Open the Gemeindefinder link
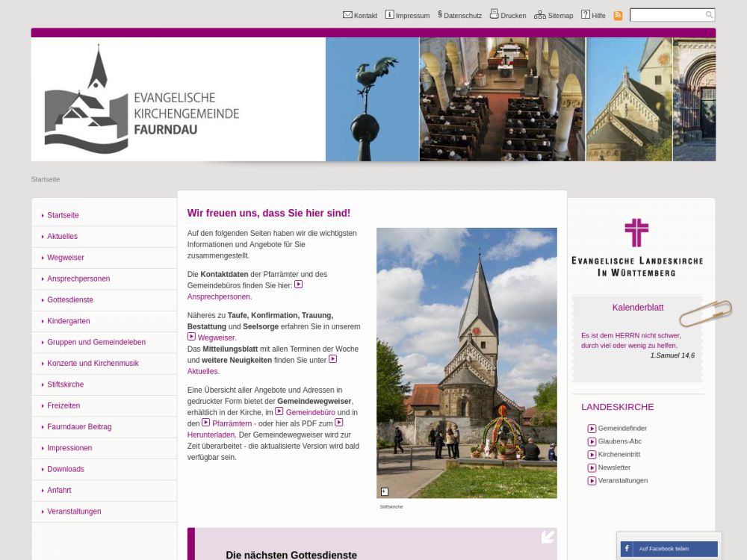Viewport: 747px width, 560px height. [x=622, y=429]
